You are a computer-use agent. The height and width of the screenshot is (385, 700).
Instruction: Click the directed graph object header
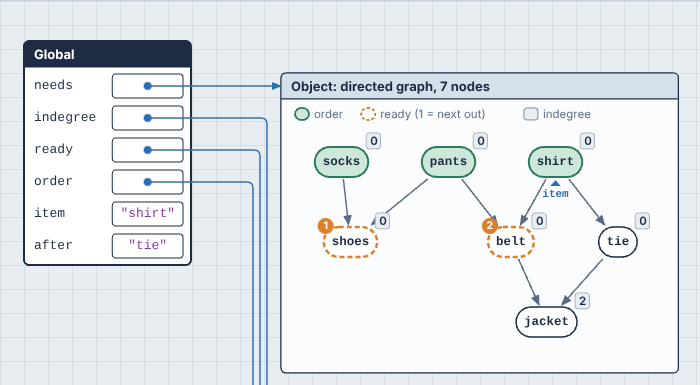coord(479,86)
